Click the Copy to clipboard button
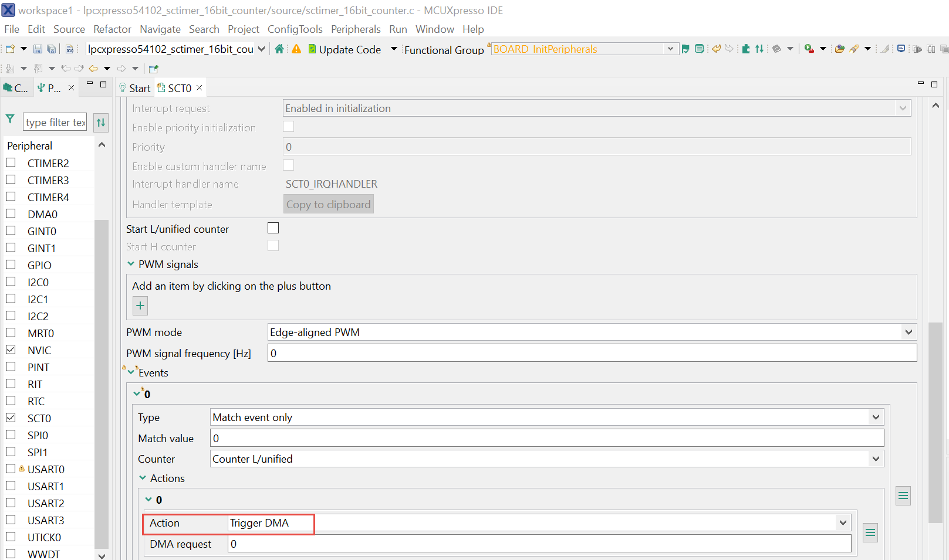The image size is (949, 560). 328,204
